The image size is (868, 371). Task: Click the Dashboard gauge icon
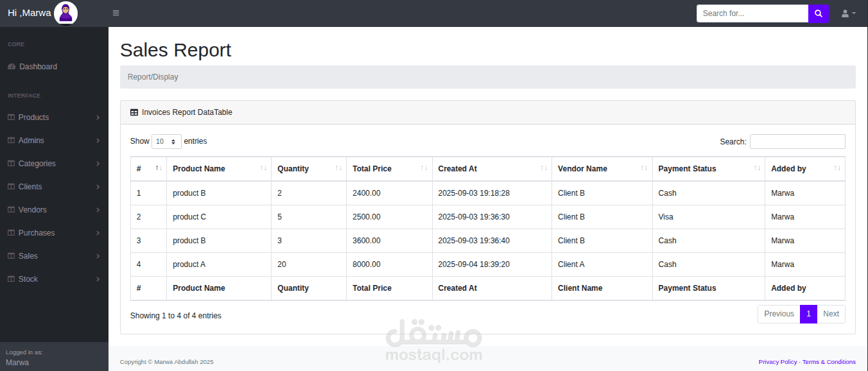coord(12,67)
